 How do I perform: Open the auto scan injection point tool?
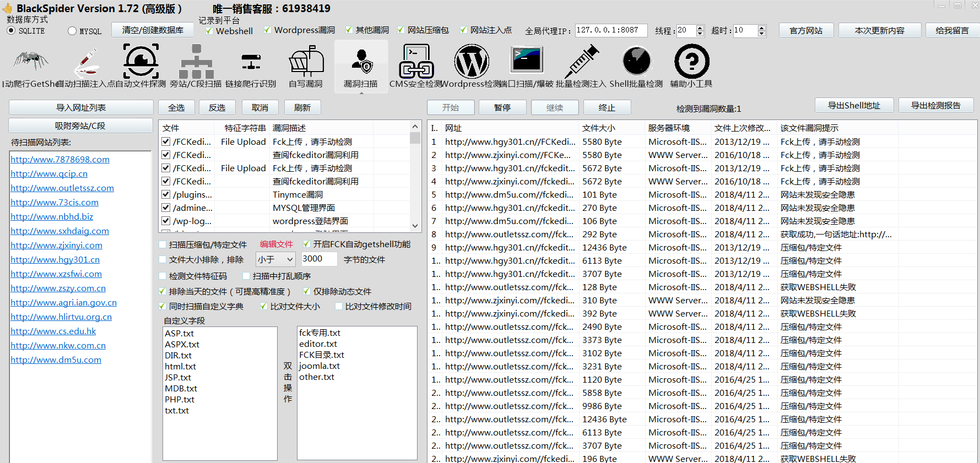click(x=85, y=67)
